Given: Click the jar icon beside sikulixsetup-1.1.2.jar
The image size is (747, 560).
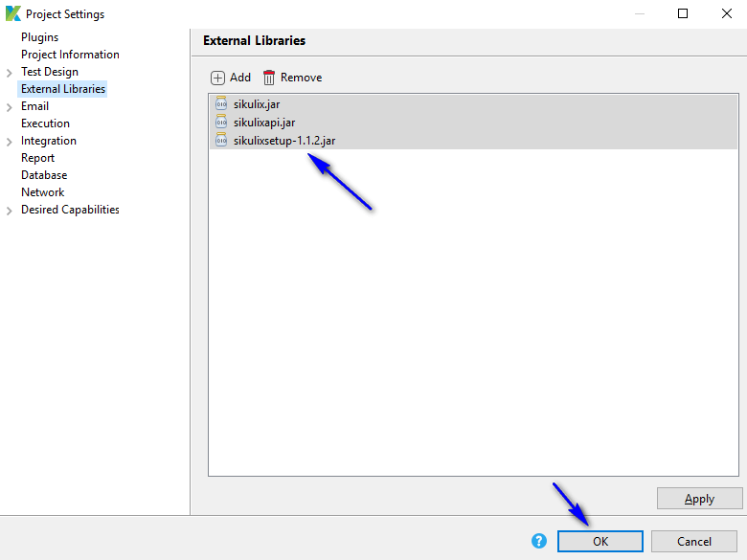Looking at the screenshot, I should (x=221, y=140).
